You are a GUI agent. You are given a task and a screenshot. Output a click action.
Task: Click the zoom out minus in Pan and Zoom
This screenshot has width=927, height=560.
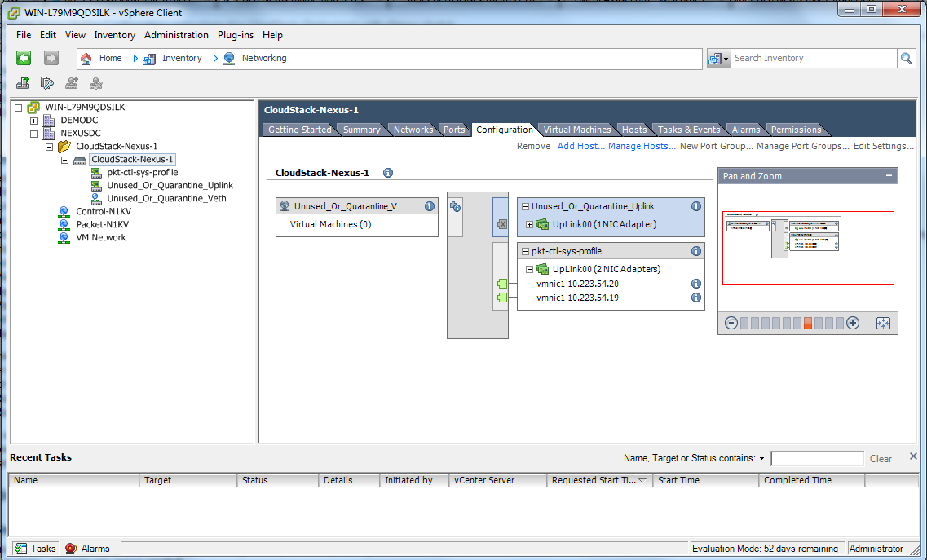731,323
